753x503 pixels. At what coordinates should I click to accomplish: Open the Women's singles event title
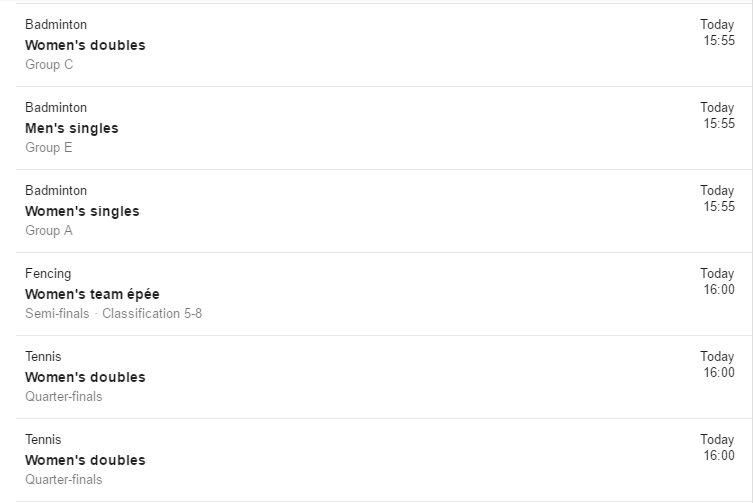pyautogui.click(x=82, y=211)
